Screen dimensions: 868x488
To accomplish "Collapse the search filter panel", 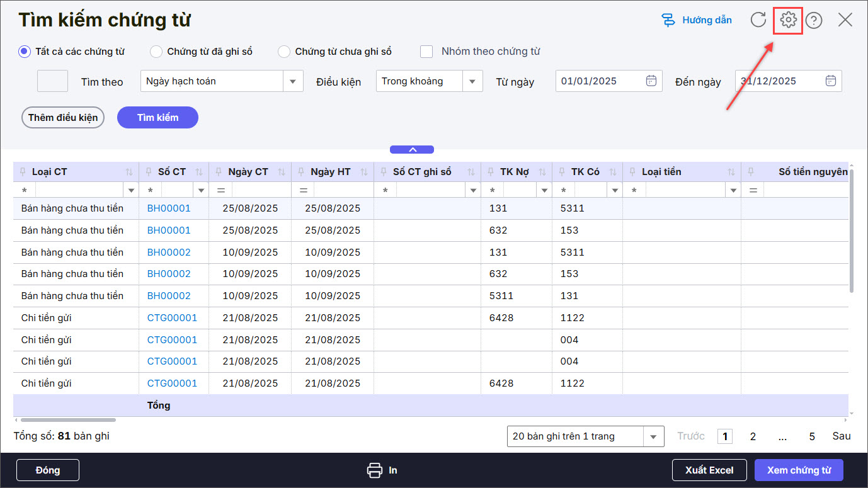I will click(412, 150).
